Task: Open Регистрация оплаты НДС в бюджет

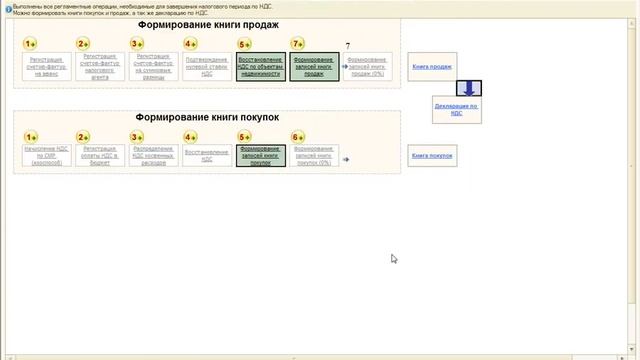Action: point(100,156)
